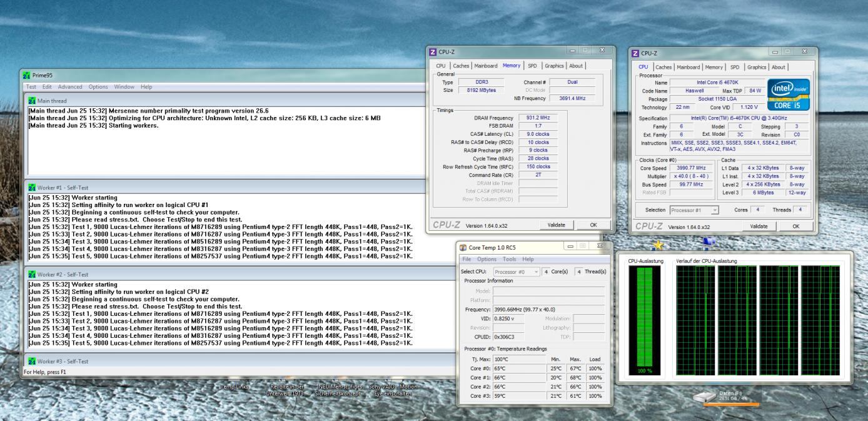Click the NB Frequency value 3691.4 MHz
Image resolution: width=868 pixels, height=421 pixels.
572,98
